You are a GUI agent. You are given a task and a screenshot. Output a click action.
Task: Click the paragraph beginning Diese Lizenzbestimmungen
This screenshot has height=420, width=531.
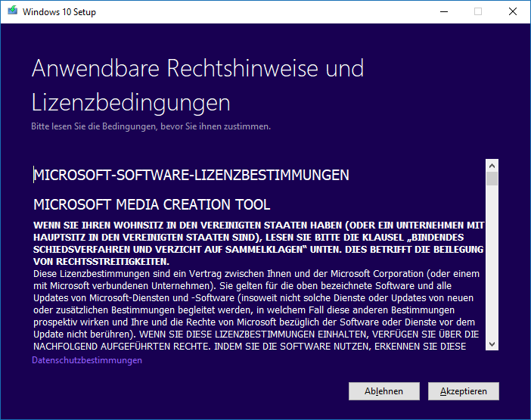click(257, 303)
